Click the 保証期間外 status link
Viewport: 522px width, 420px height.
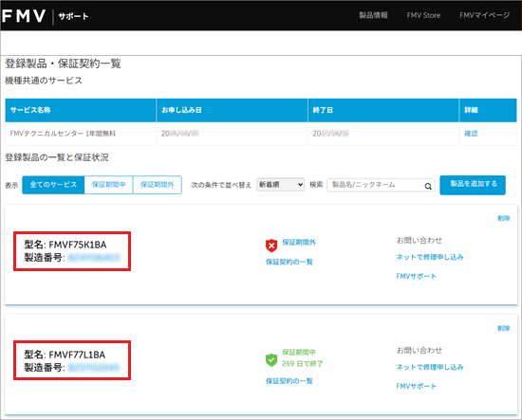point(299,242)
